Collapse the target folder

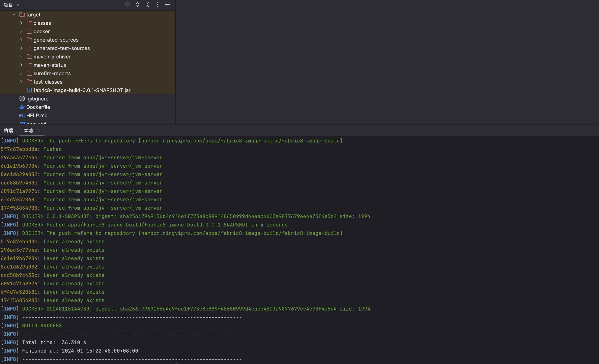tap(14, 15)
